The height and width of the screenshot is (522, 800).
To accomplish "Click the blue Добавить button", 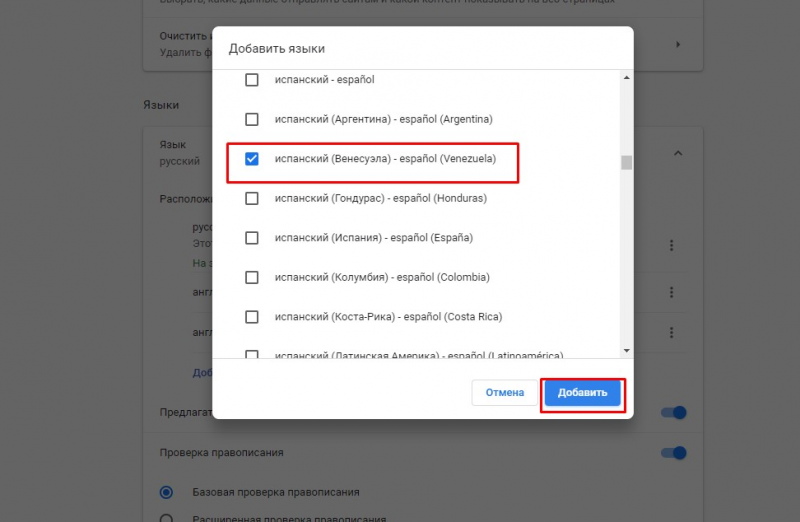I will click(583, 393).
